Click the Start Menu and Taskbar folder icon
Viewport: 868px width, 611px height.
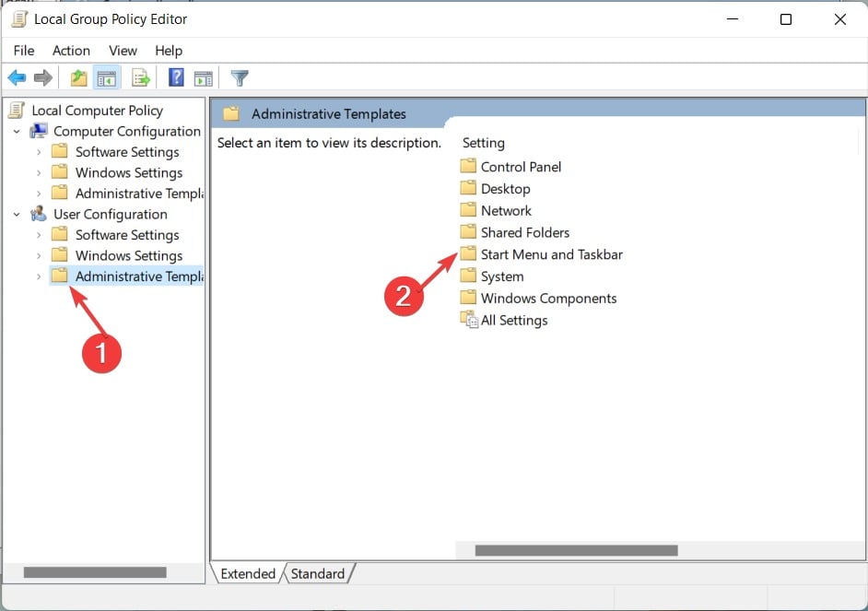[468, 253]
